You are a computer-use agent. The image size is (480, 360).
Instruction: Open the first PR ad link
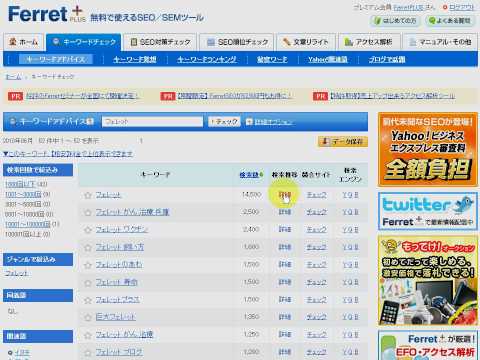pyautogui.click(x=82, y=96)
